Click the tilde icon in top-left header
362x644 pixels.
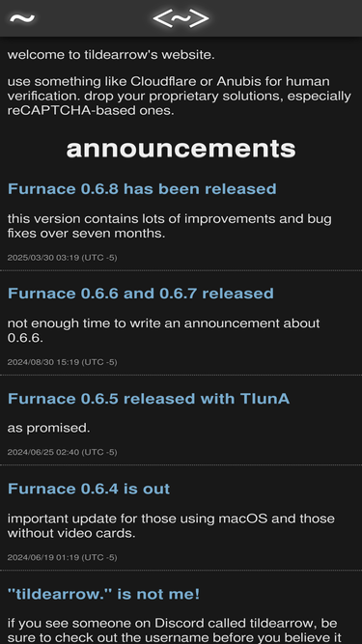22,18
